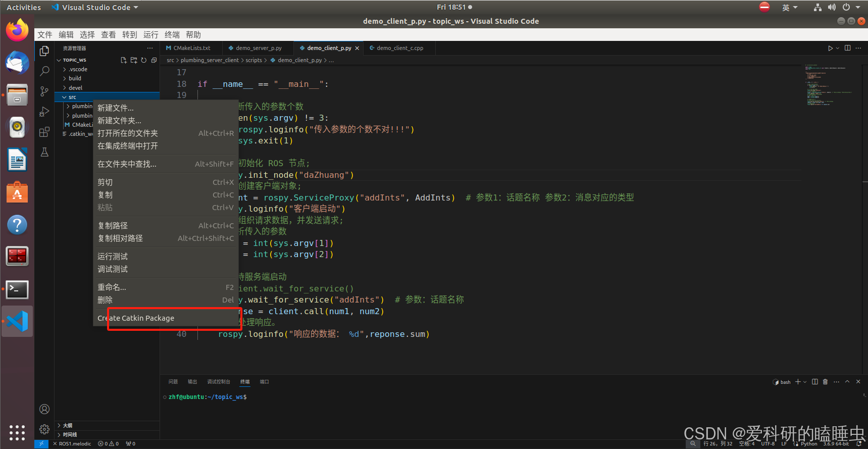Open the Manage gear in activity bar
Screen dimensions: 868x449
click(x=44, y=429)
